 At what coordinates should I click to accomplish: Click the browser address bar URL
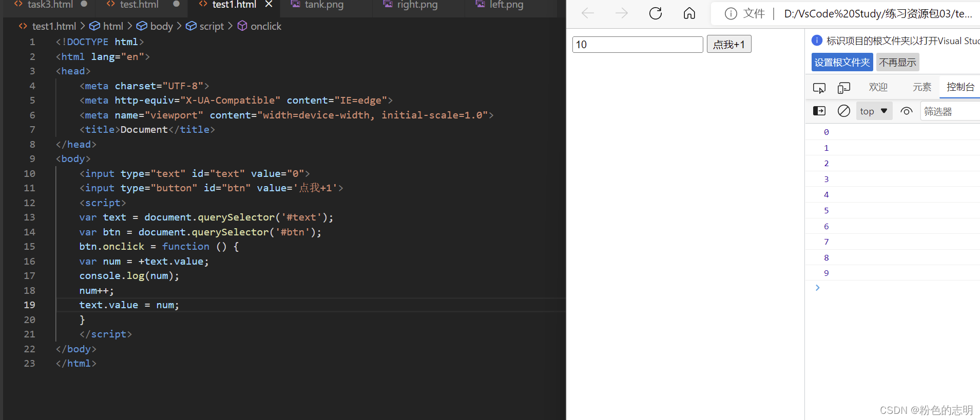coord(878,14)
